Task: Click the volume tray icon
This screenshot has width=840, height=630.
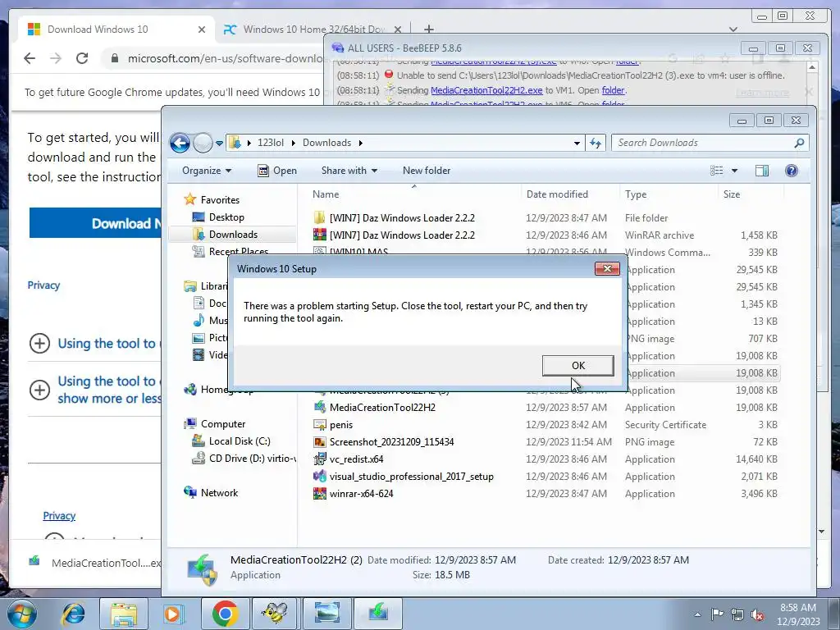Action: (757, 615)
